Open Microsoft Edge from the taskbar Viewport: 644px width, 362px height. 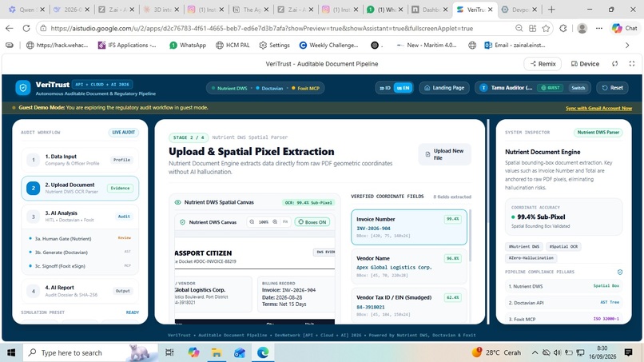(x=263, y=352)
